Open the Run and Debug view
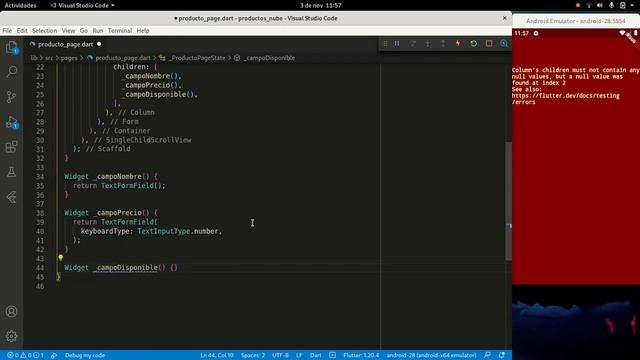Image resolution: width=640 pixels, height=360 pixels. point(11,122)
